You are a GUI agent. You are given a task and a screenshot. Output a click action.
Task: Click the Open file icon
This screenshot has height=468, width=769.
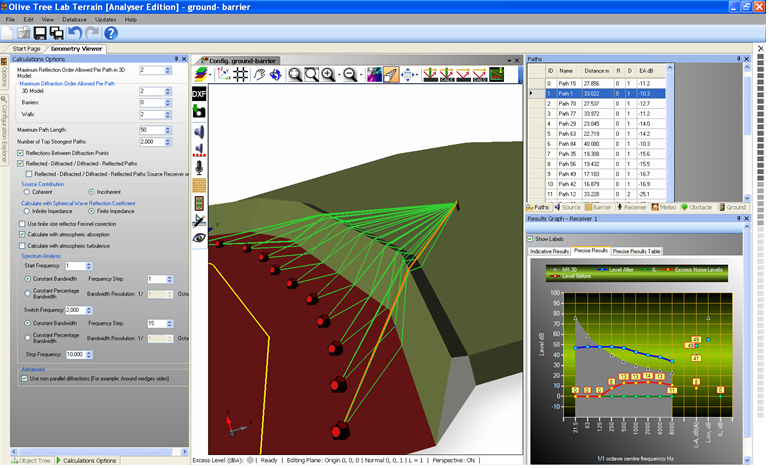coord(23,33)
